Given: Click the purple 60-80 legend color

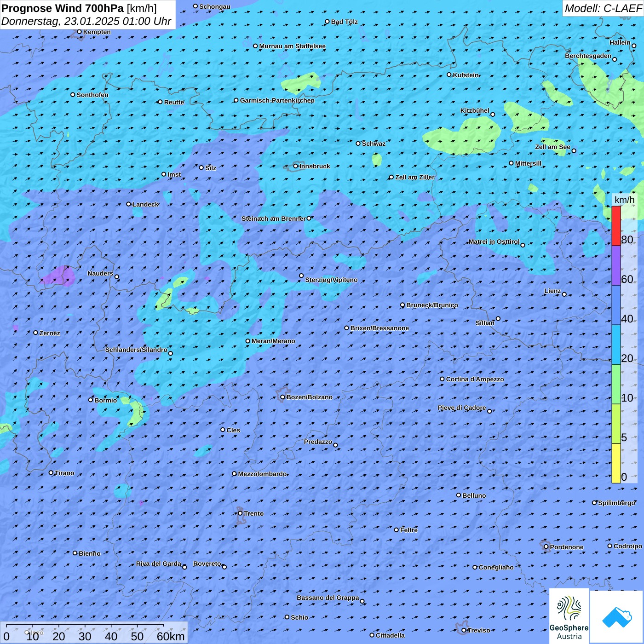Looking at the screenshot, I should (616, 265).
